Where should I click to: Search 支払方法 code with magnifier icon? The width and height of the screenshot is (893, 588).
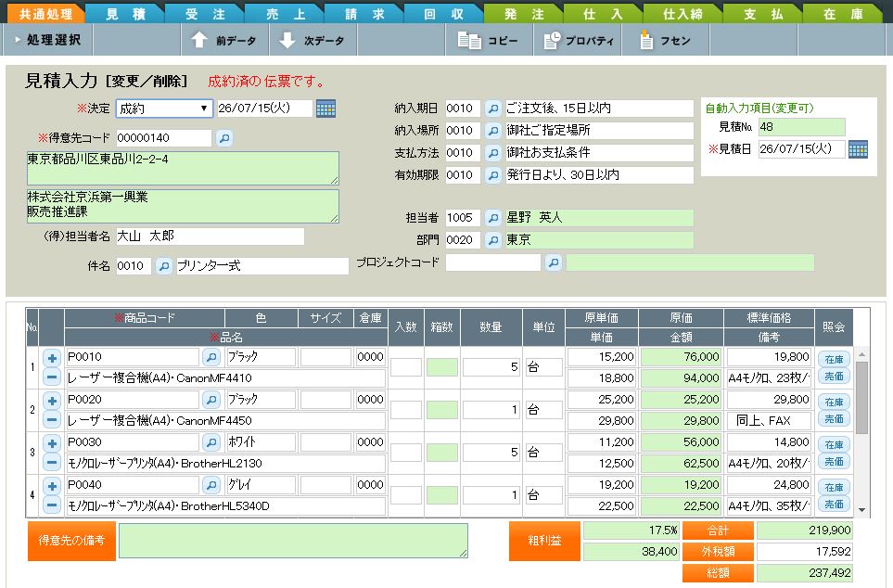(x=493, y=153)
